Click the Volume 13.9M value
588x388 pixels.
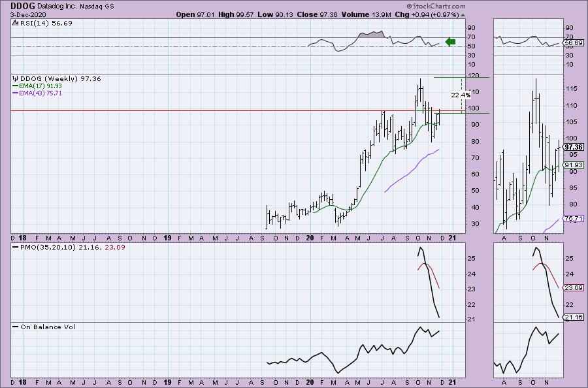[367, 14]
